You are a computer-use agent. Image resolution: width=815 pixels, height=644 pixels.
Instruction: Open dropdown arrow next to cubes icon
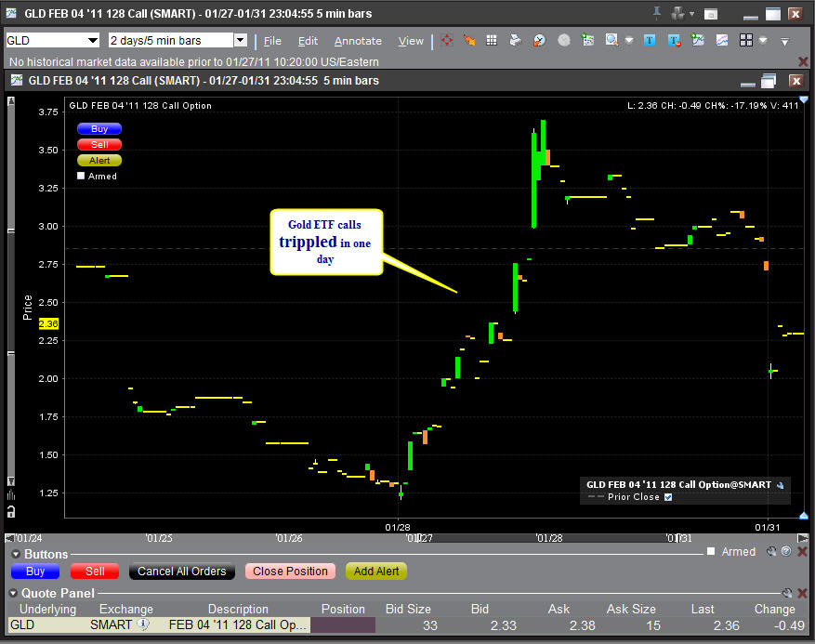[x=691, y=14]
